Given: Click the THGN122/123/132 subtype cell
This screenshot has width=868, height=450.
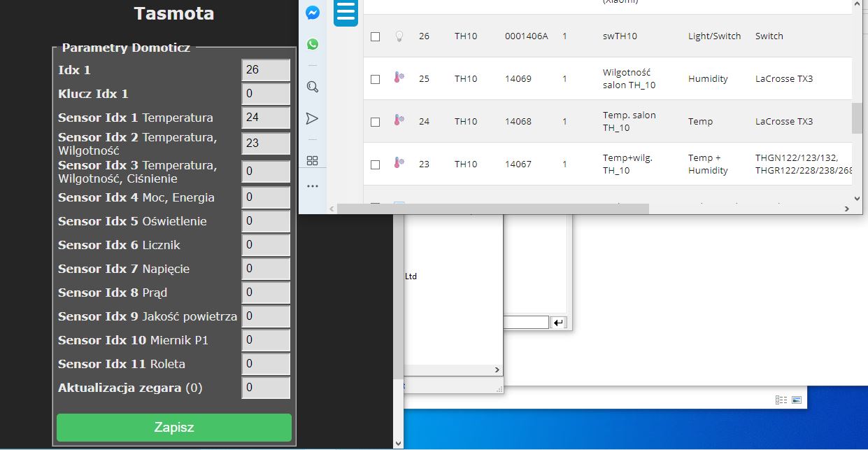Looking at the screenshot, I should click(x=804, y=164).
